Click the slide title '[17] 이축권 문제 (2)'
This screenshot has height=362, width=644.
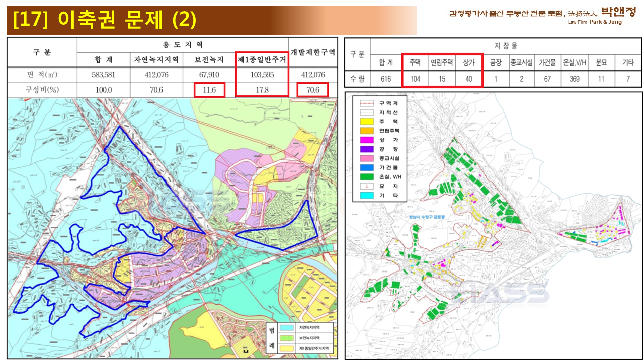coord(105,20)
